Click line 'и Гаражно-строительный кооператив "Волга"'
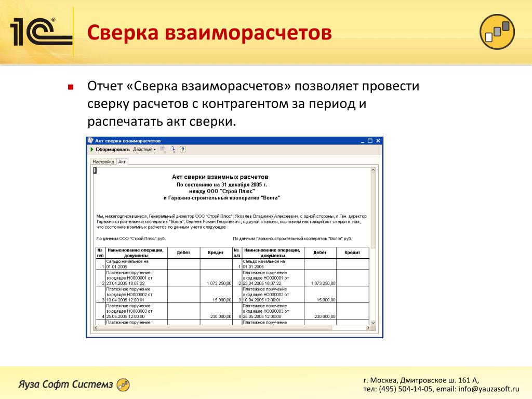 [222, 198]
